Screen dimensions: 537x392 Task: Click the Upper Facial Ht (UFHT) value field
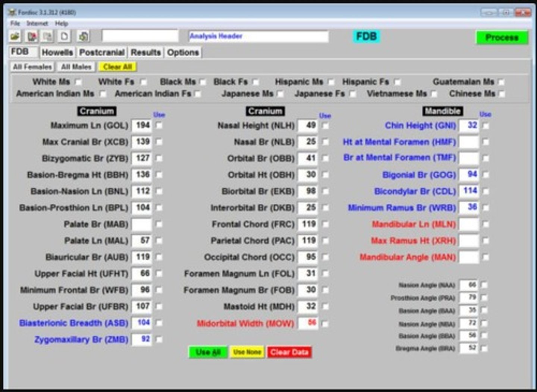point(142,274)
